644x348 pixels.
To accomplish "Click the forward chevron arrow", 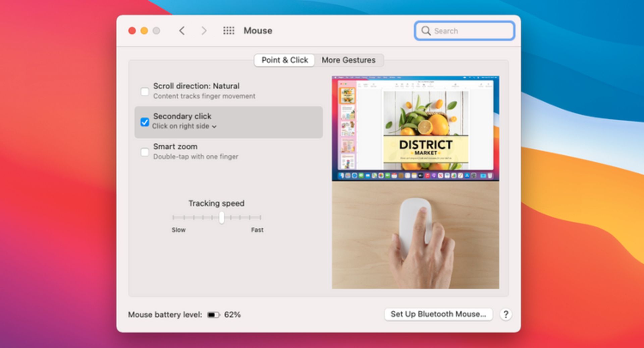I will pyautogui.click(x=204, y=31).
